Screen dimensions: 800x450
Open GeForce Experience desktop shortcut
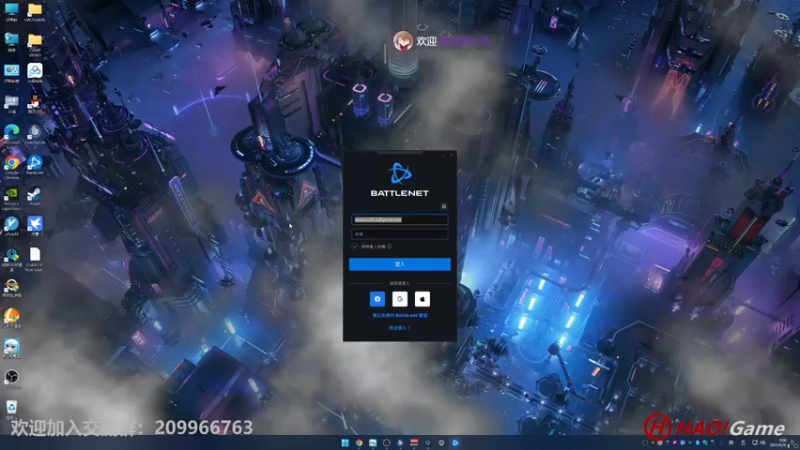[x=11, y=197]
